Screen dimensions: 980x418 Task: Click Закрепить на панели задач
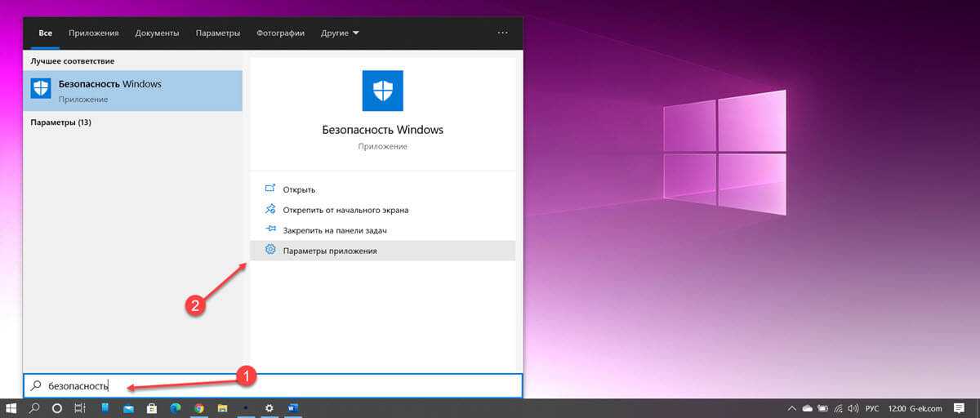[334, 230]
